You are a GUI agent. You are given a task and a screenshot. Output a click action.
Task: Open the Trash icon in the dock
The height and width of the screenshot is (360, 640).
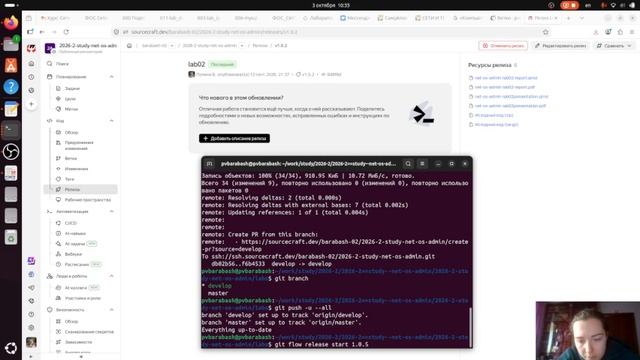click(11, 237)
